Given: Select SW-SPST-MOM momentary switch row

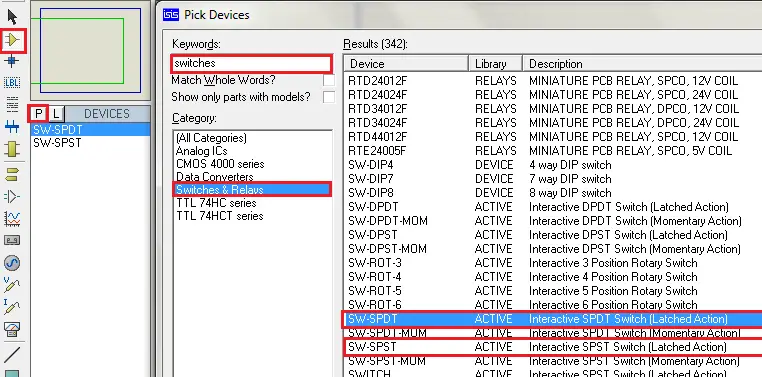Looking at the screenshot, I should [553, 361].
